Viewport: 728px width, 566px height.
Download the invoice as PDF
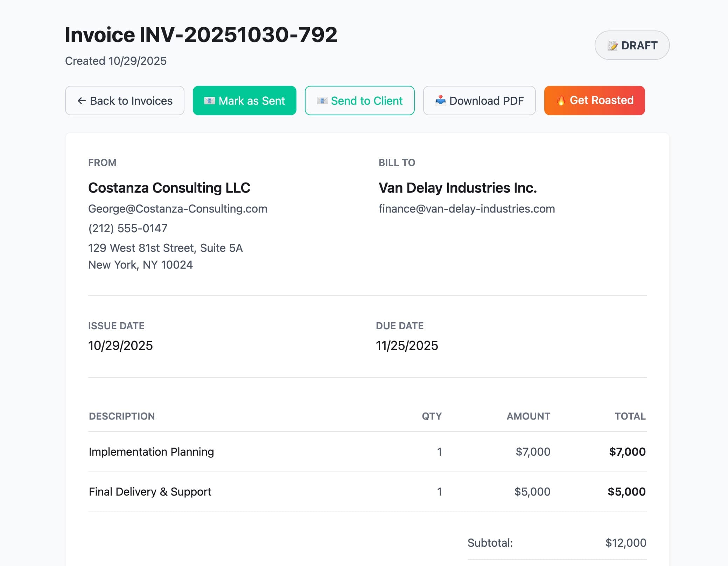[x=479, y=101]
